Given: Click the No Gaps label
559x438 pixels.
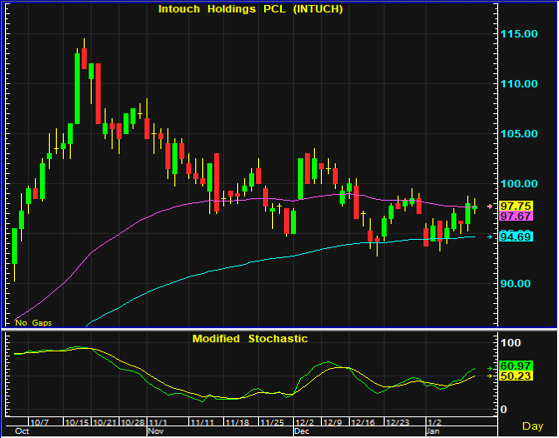Looking at the screenshot, I should pyautogui.click(x=34, y=323).
